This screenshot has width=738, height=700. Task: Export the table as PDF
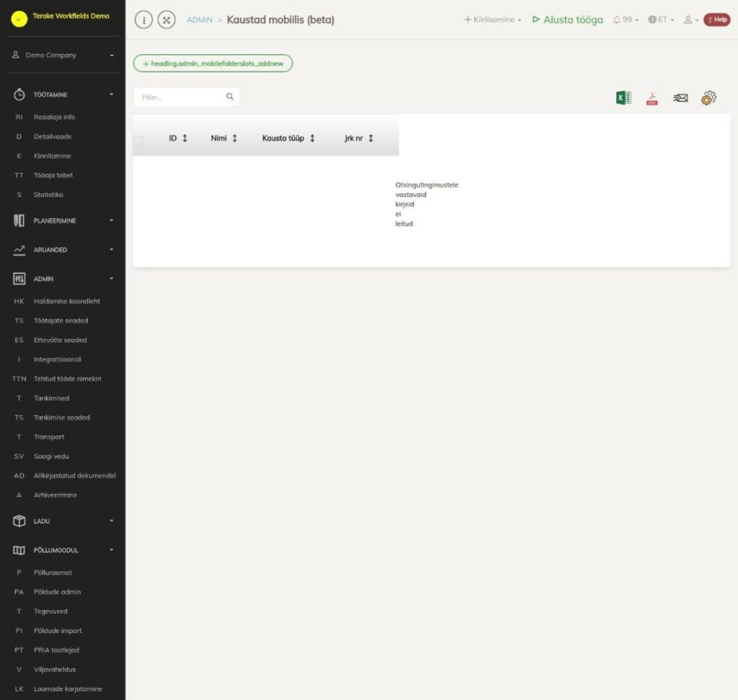point(652,98)
